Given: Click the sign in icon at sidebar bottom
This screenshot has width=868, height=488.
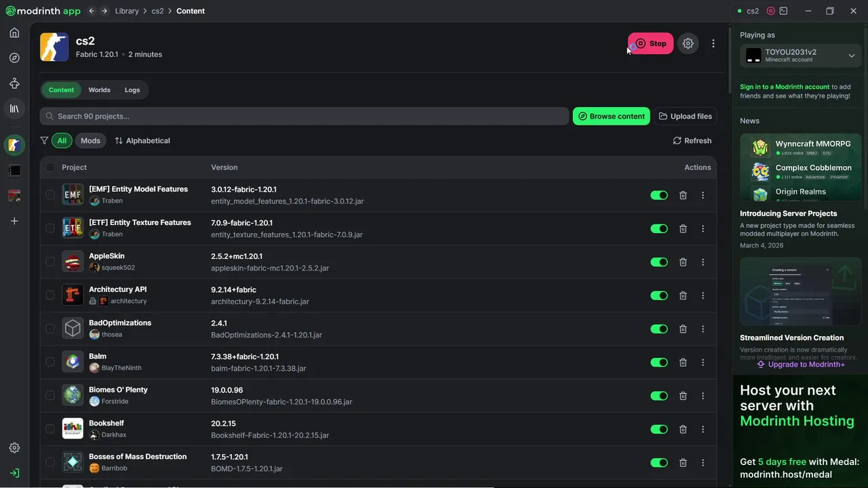Looking at the screenshot, I should point(14,472).
